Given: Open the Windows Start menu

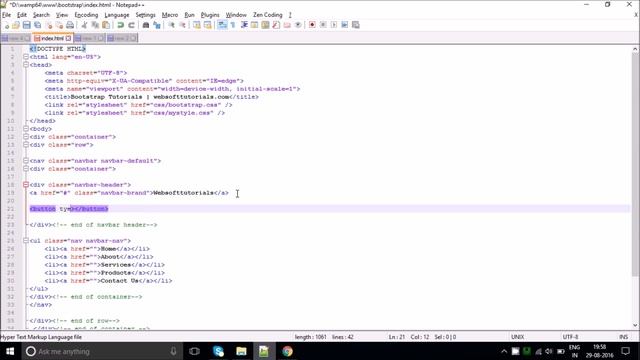Looking at the screenshot, I should tap(10, 351).
